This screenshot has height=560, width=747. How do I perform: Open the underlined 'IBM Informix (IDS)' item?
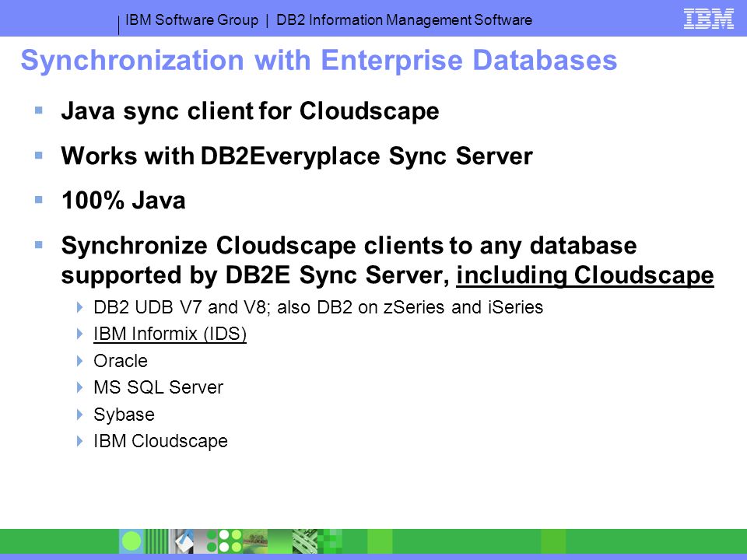tap(170, 334)
